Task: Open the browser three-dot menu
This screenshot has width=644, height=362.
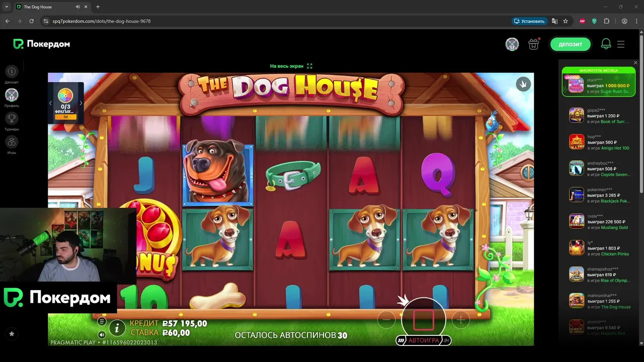Action: point(636,21)
